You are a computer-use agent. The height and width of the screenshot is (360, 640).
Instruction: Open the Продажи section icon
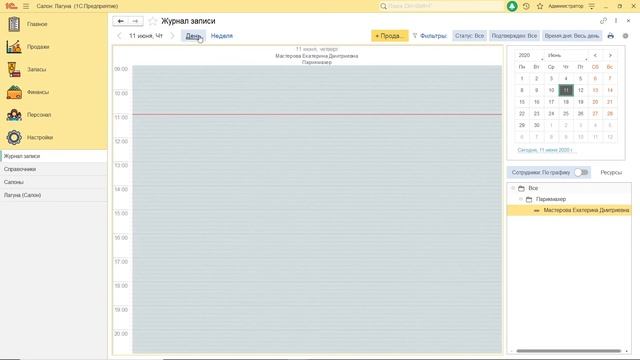click(14, 47)
